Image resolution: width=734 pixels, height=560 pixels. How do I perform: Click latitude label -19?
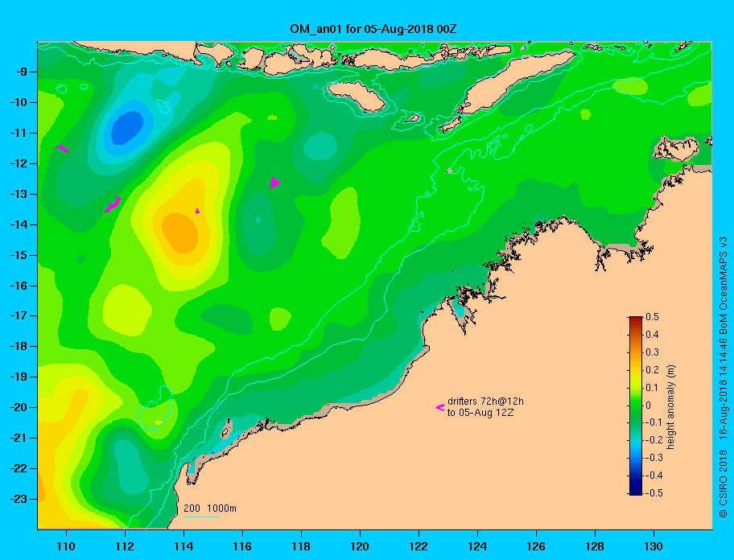pyautogui.click(x=19, y=377)
